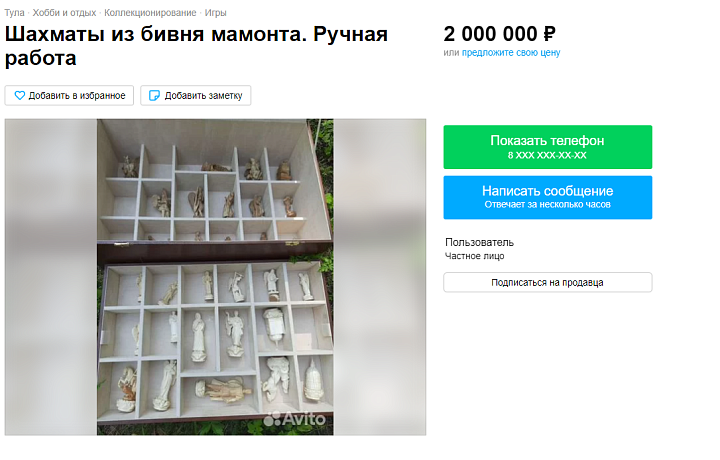Click the note icon beside Добавить заметку
This screenshot has width=720, height=460.
pyautogui.click(x=155, y=95)
